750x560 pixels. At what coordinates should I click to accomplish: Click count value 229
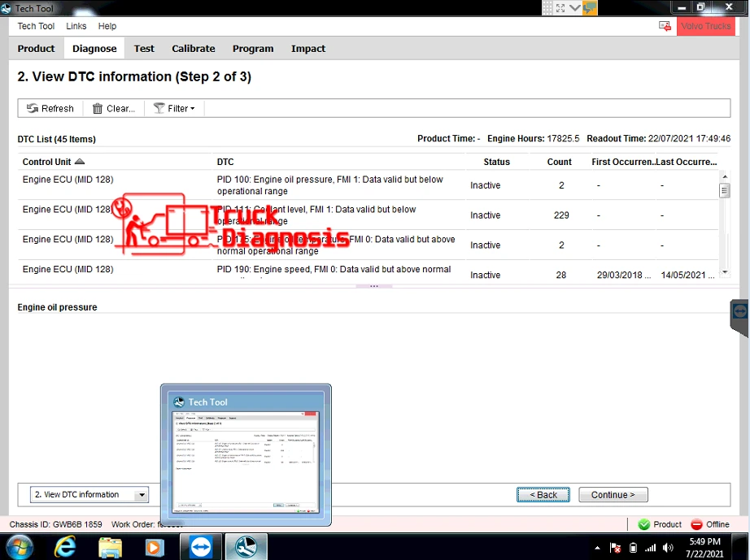tap(561, 215)
